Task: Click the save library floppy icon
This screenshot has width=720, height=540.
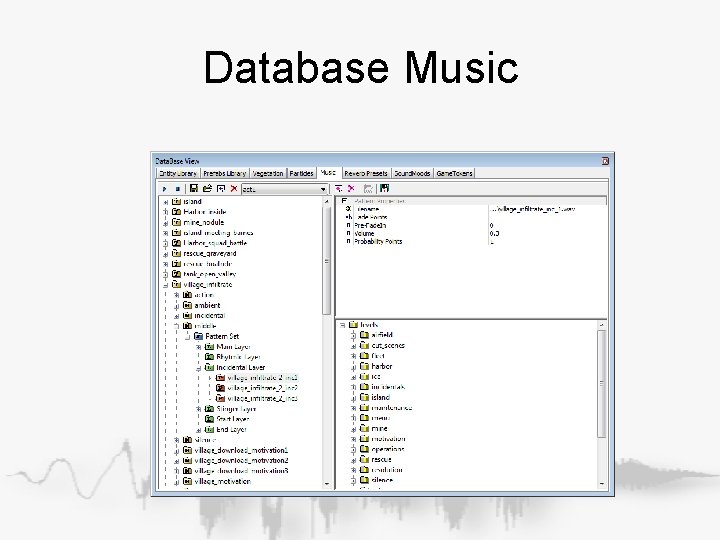Action: (194, 188)
